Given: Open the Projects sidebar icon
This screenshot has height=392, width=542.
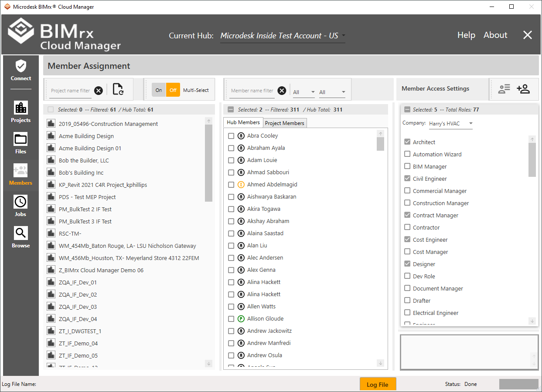Looking at the screenshot, I should click(x=21, y=112).
